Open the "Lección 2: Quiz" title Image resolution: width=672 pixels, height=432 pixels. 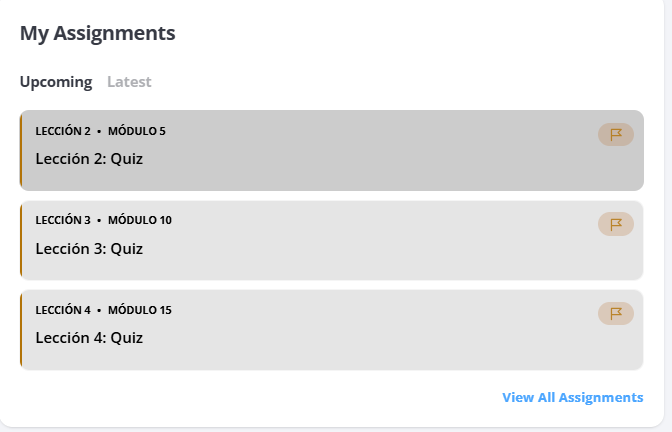point(89,158)
